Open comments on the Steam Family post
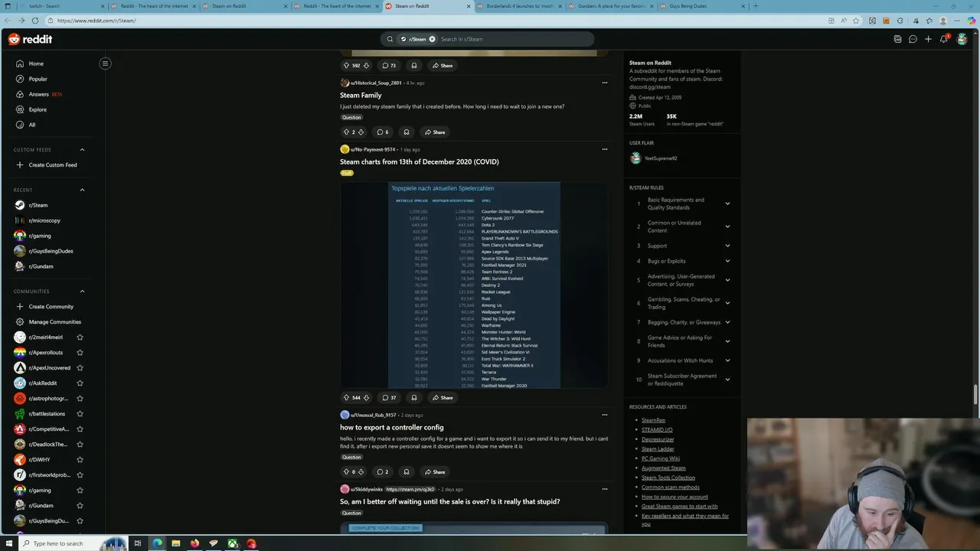Image resolution: width=980 pixels, height=551 pixels. coord(382,132)
